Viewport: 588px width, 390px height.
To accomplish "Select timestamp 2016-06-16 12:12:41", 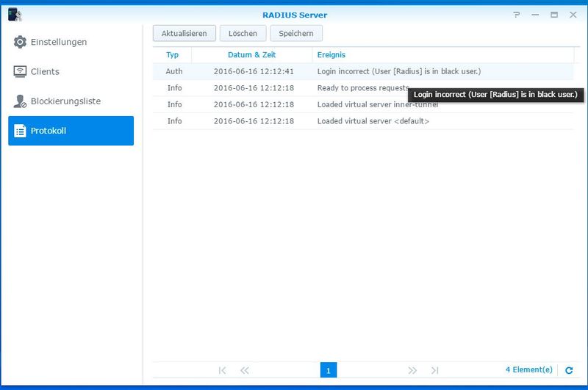I will [254, 71].
